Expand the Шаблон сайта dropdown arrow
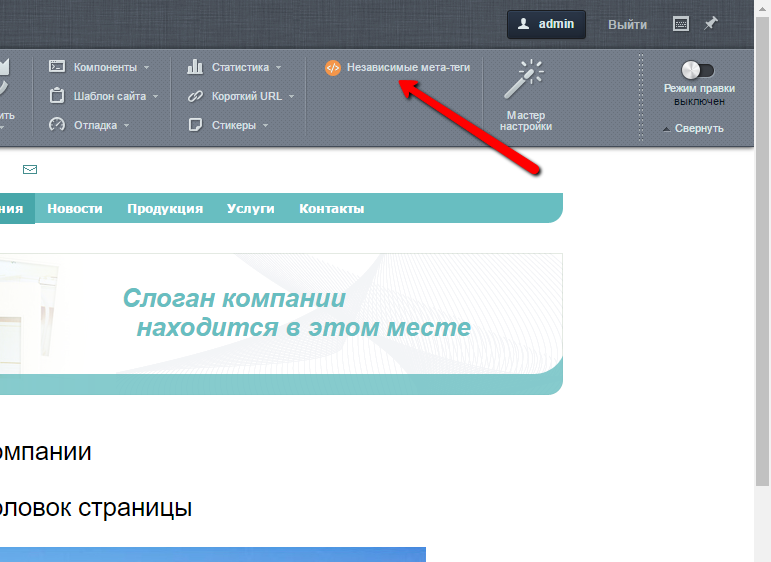771x562 pixels. click(155, 96)
